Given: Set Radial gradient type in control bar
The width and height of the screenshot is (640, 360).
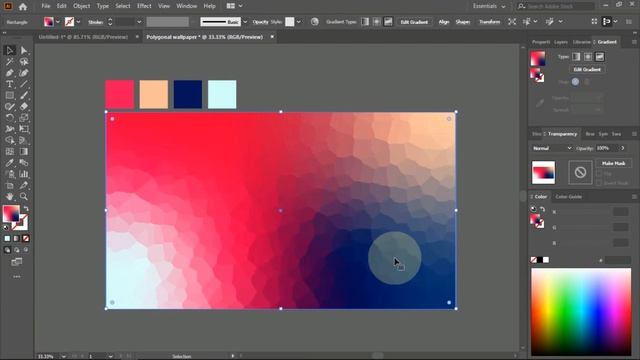Looking at the screenshot, I should [x=376, y=22].
